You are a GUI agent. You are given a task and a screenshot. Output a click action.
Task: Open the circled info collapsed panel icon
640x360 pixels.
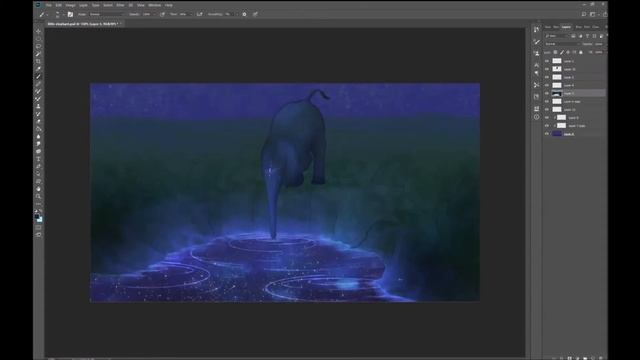click(x=536, y=117)
